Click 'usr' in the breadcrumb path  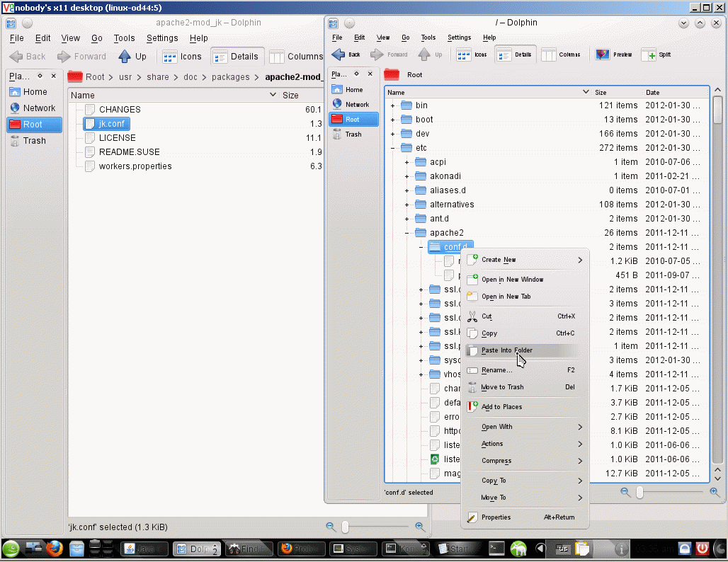[x=125, y=77]
